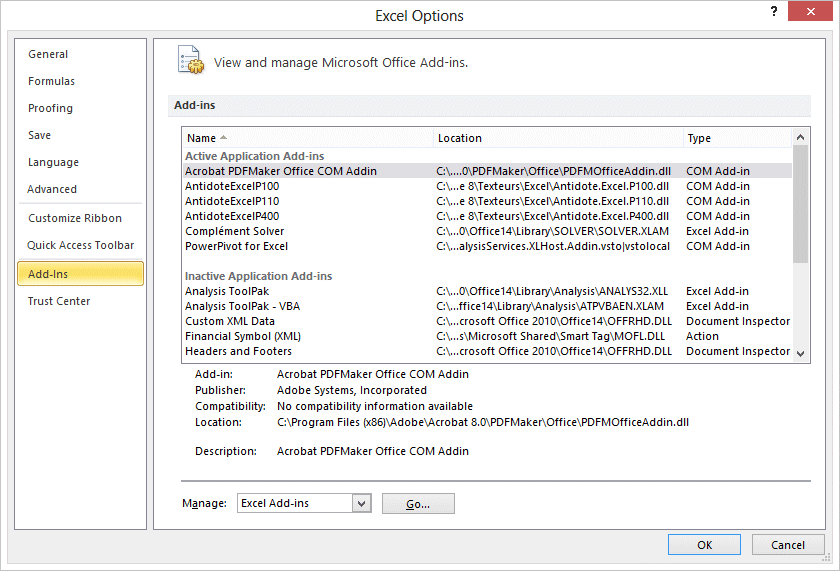This screenshot has height=571, width=840.
Task: Click the full Program Files location path
Action: click(483, 423)
